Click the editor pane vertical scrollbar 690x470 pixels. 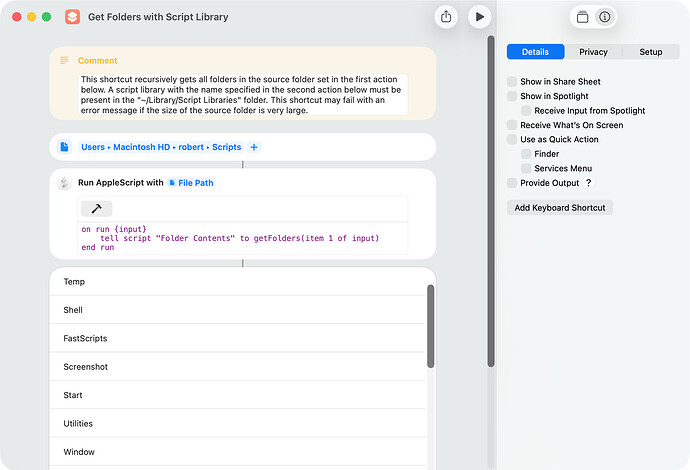point(491,202)
